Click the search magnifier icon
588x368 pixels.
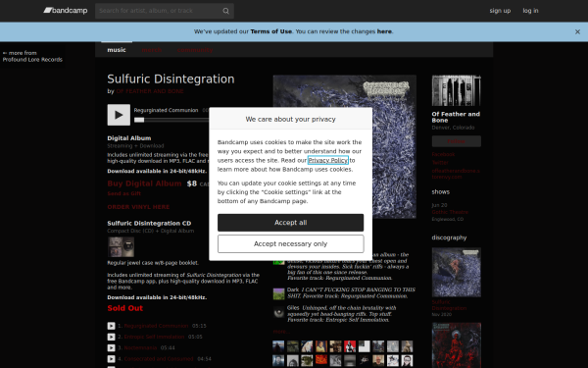tap(225, 11)
